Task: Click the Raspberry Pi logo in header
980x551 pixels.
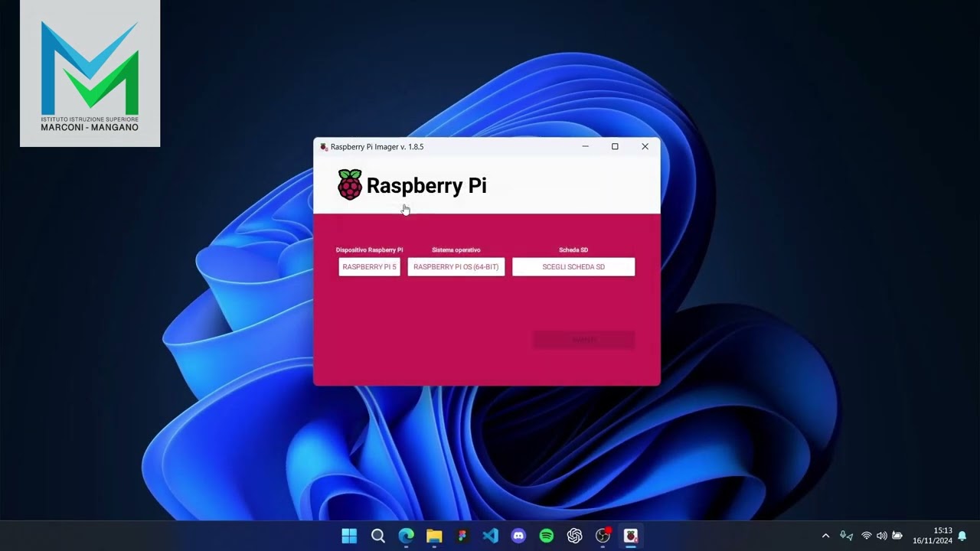Action: coord(350,184)
